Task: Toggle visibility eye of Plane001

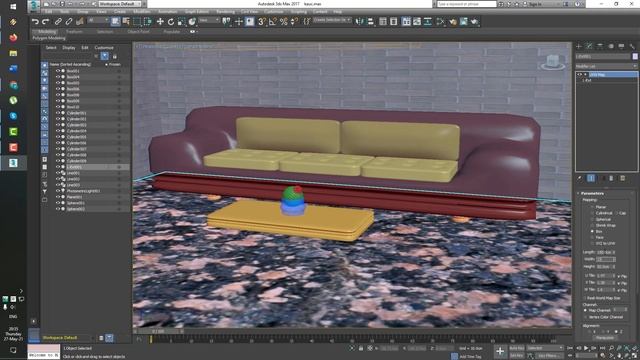Action: [58, 197]
